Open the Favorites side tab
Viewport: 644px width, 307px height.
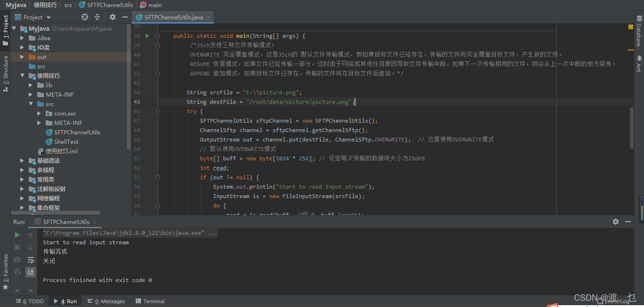pyautogui.click(x=5, y=272)
